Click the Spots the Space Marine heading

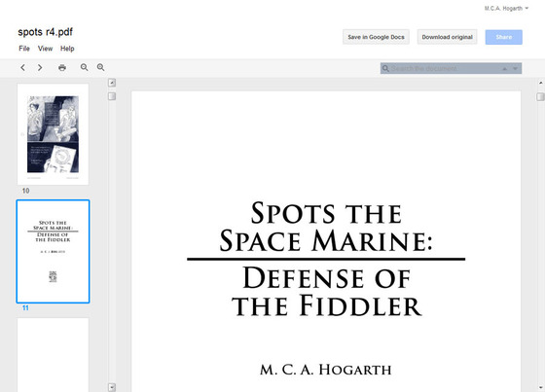326,227
